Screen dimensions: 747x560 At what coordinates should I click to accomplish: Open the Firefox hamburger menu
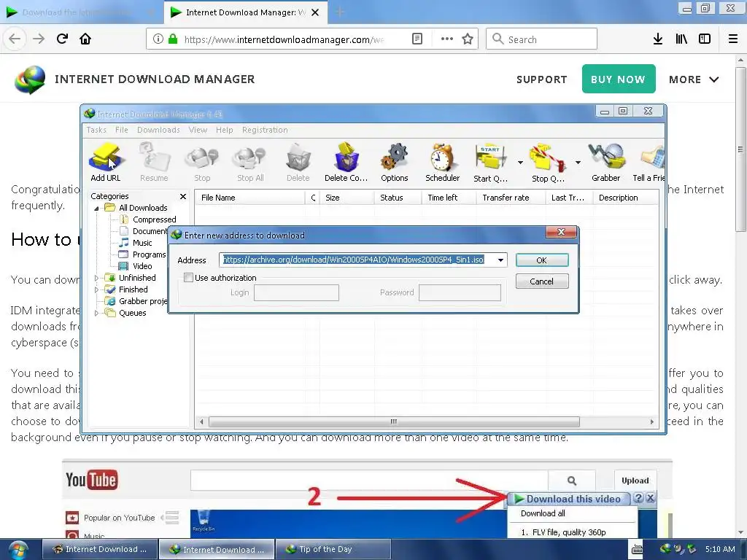point(733,39)
